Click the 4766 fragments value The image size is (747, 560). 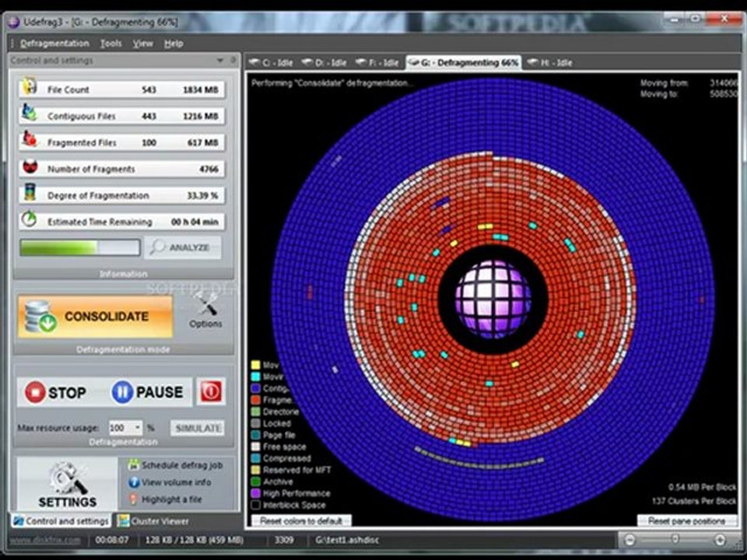pyautogui.click(x=209, y=169)
